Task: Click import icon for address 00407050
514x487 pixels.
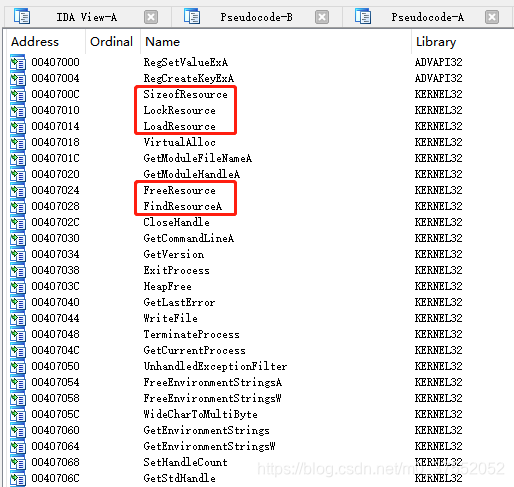Action: click(18, 366)
